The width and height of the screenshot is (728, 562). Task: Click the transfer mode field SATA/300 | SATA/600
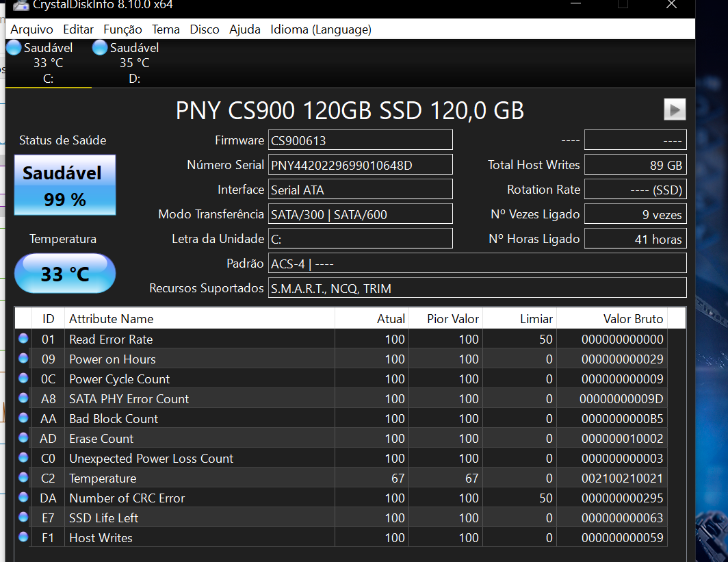[361, 214]
